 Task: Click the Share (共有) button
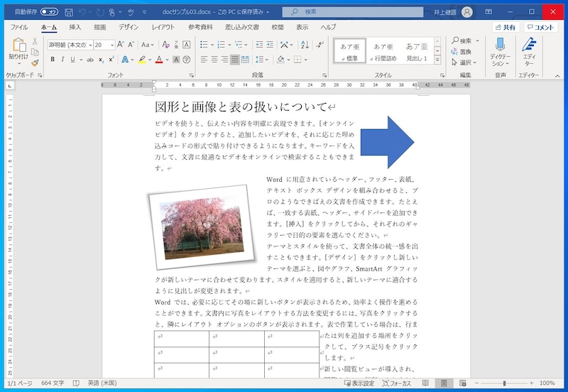point(505,27)
